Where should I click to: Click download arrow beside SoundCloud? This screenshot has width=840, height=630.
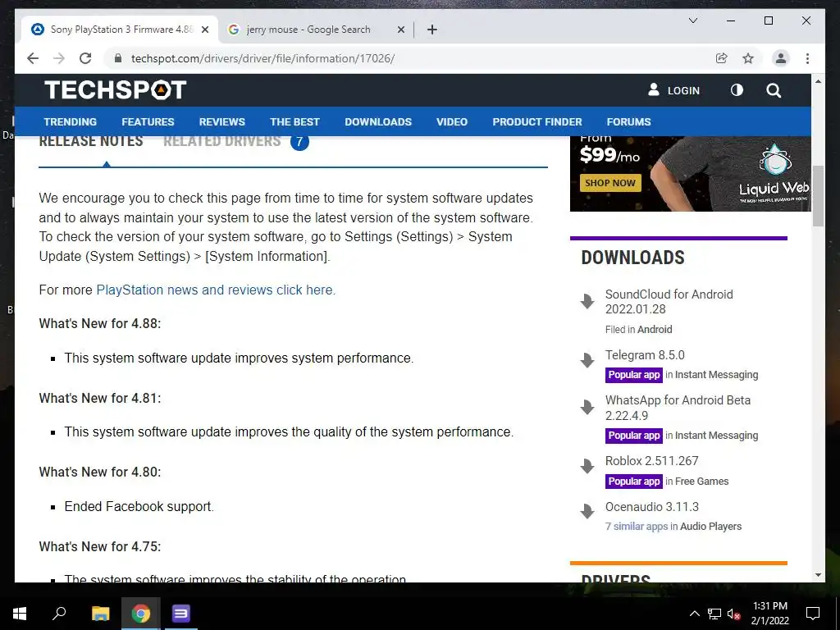(587, 301)
